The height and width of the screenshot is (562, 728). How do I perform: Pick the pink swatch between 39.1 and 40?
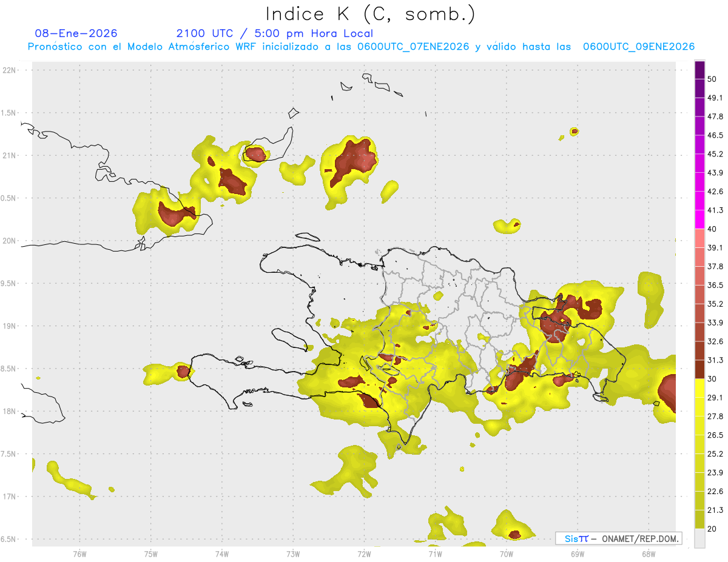(x=699, y=238)
